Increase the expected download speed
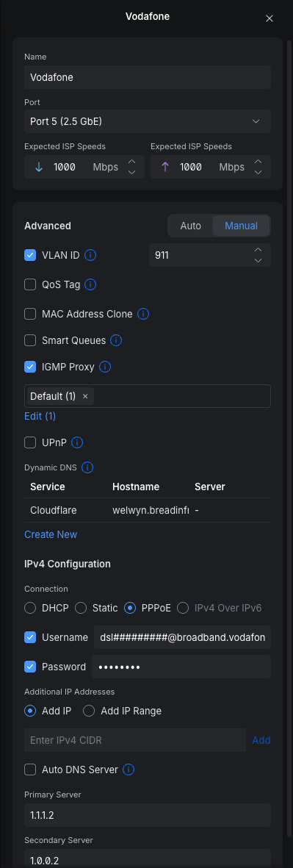The width and height of the screenshot is (293, 868). 131,162
